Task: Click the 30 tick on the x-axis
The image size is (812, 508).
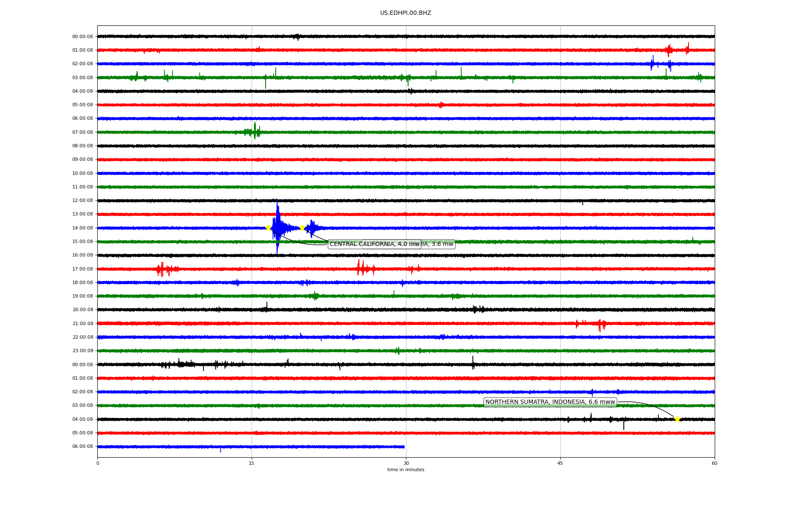Action: coord(406,463)
